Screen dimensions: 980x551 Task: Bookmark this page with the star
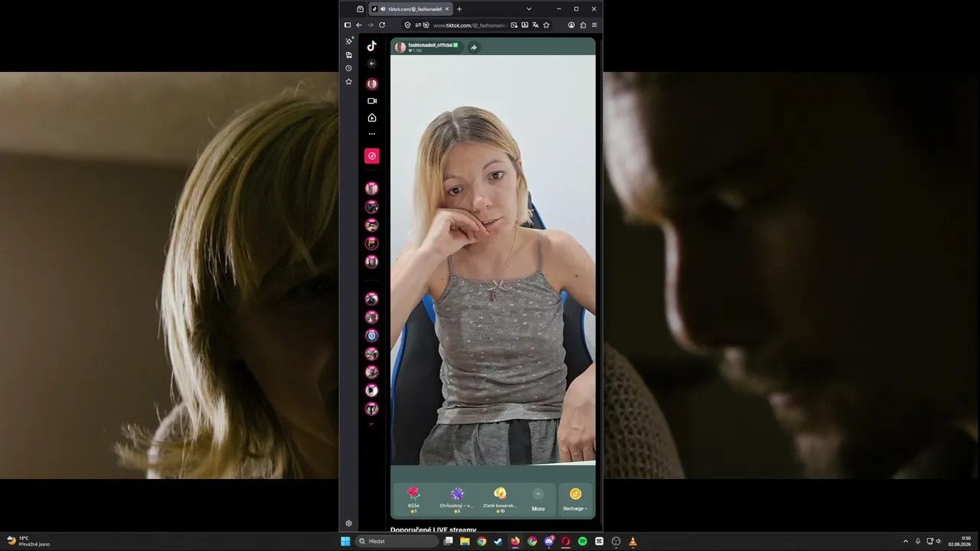click(546, 25)
